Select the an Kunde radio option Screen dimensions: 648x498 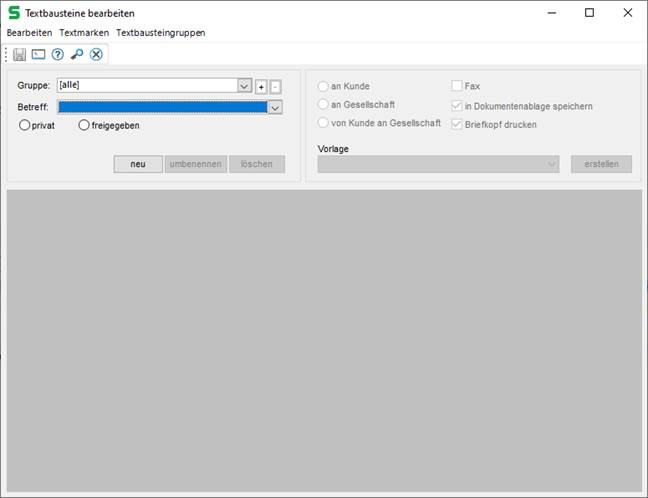pyautogui.click(x=323, y=87)
